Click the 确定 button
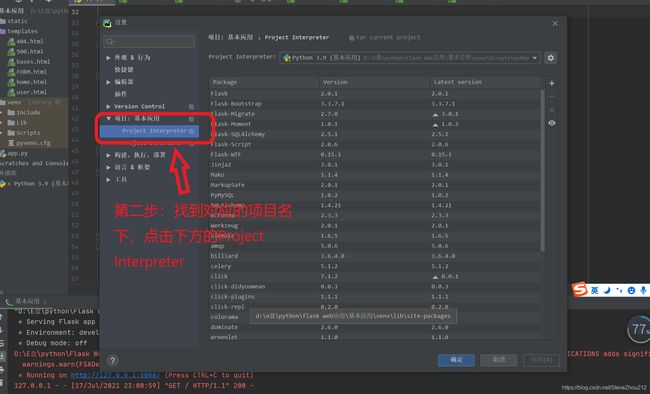This screenshot has height=394, width=650. pos(456,360)
